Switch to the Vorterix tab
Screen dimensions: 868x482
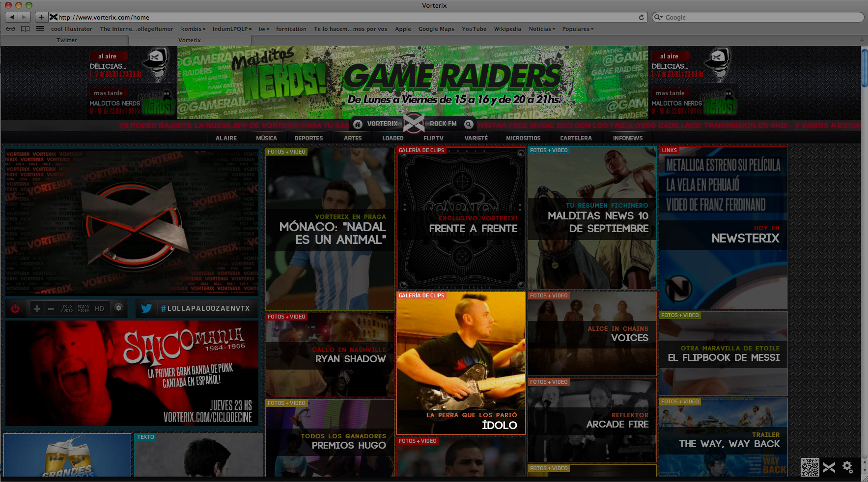click(x=190, y=40)
